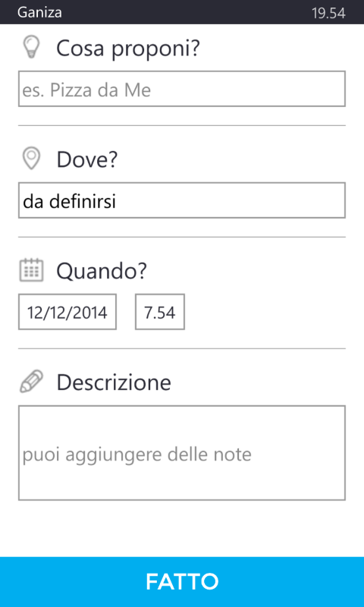This screenshot has width=364, height=607.
Task: Tap the 19.54 clock in the status bar
Action: coord(328,13)
